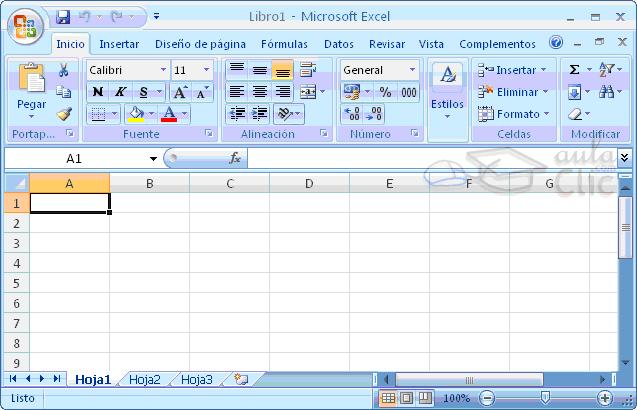The width and height of the screenshot is (637, 410).
Task: Expand the formula bar chevron
Action: (x=624, y=157)
